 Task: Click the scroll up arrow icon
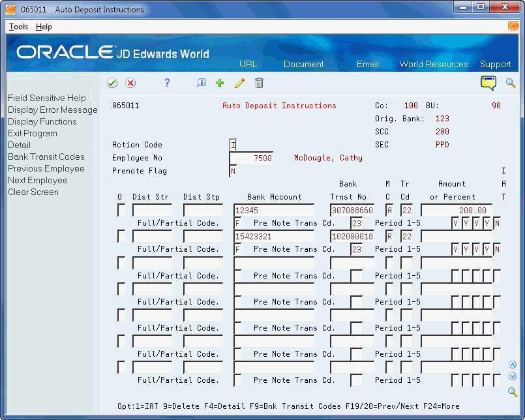pos(513,365)
